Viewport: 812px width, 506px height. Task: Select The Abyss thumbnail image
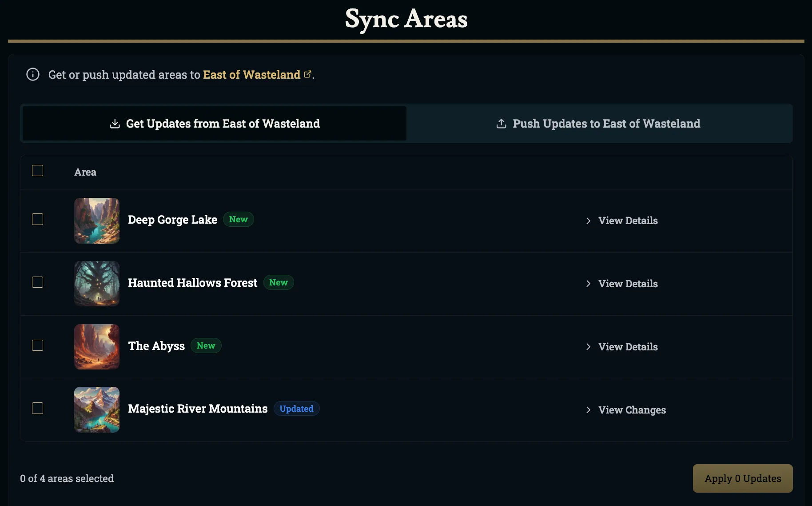pos(96,346)
